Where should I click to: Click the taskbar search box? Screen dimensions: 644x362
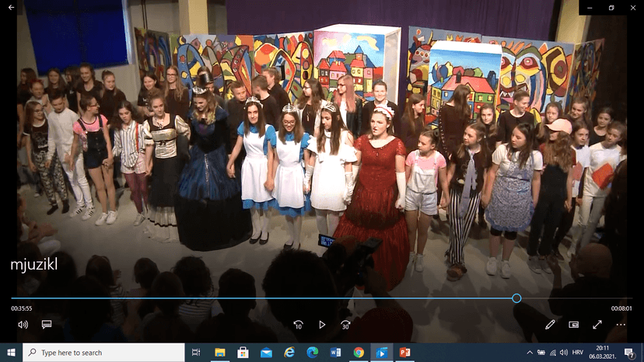click(103, 353)
